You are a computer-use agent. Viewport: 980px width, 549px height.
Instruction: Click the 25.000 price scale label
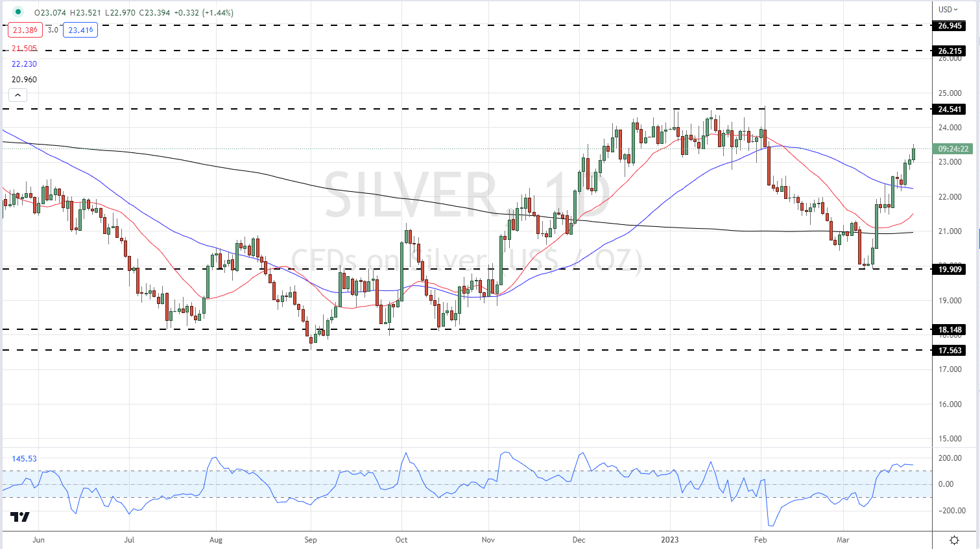click(x=950, y=93)
